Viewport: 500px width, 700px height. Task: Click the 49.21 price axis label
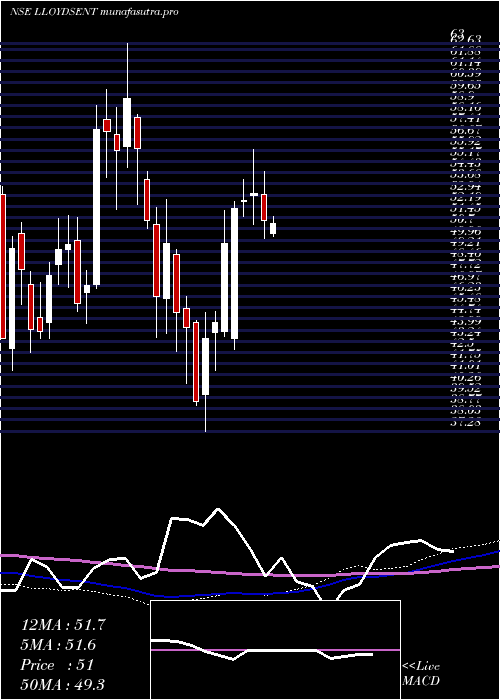coord(465,244)
